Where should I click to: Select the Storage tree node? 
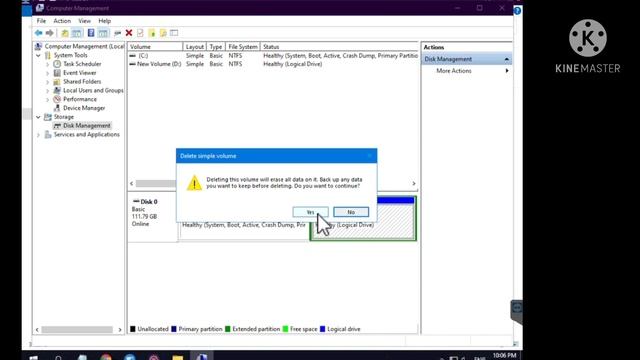[x=64, y=117]
